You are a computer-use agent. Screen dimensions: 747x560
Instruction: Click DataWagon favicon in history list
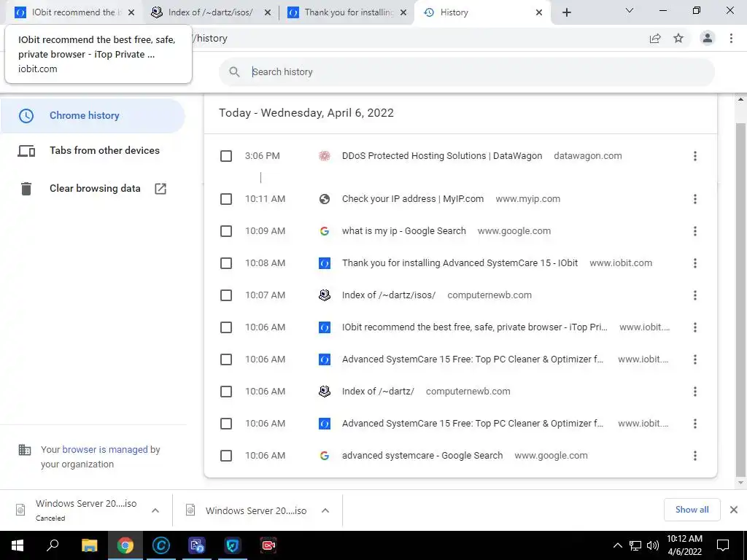point(325,156)
